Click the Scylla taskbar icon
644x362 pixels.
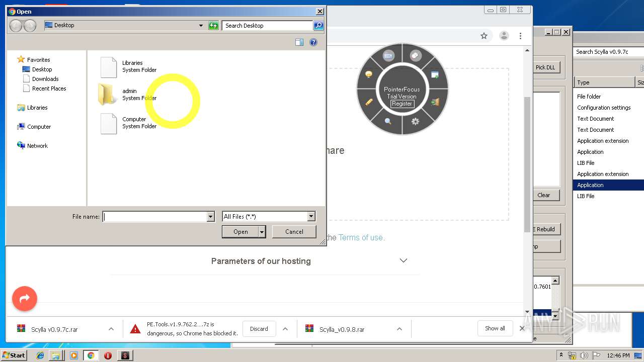[x=125, y=355]
